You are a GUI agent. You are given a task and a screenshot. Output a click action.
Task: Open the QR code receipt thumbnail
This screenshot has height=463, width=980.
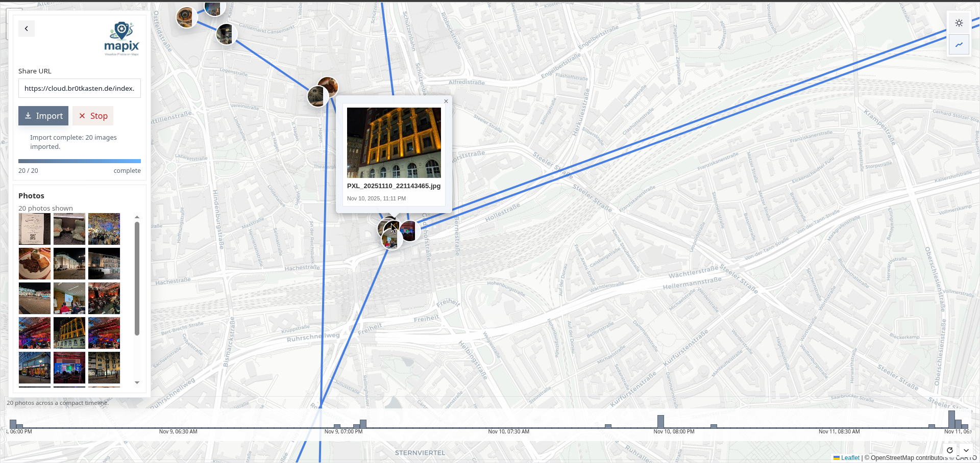click(x=35, y=229)
